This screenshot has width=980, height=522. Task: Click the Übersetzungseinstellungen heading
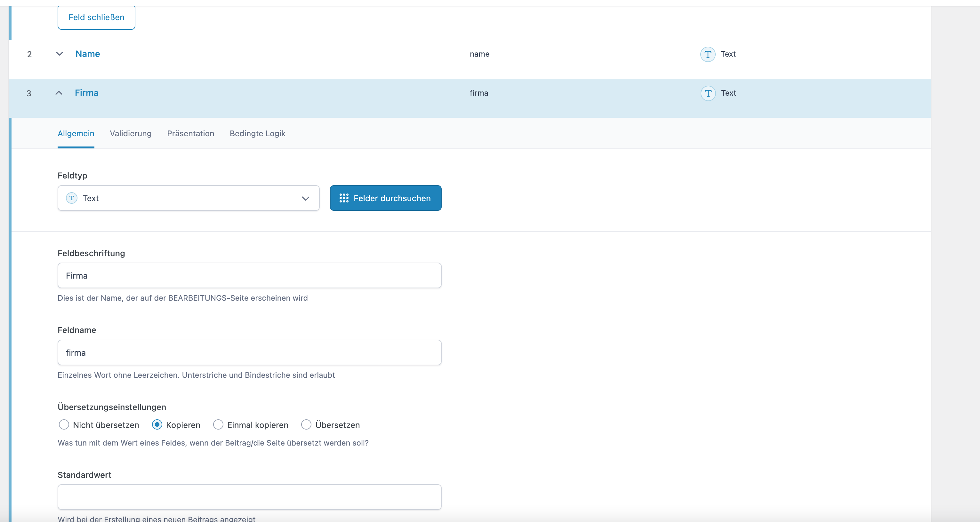click(112, 407)
